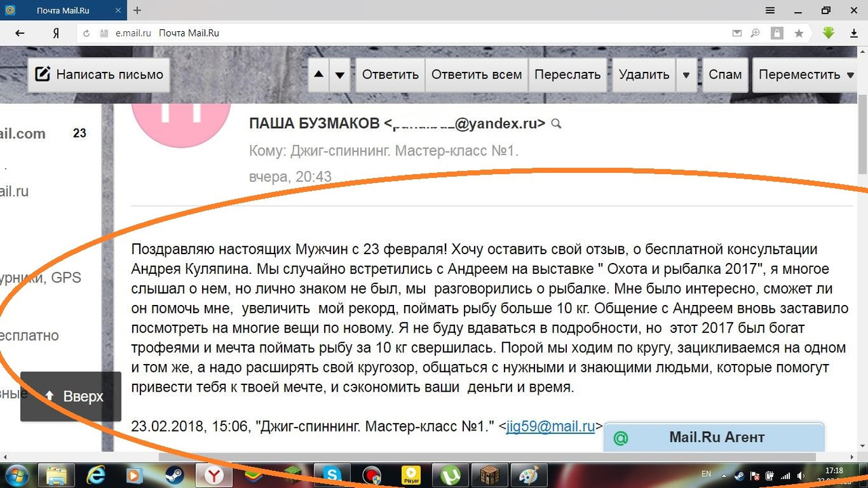868x488 pixels.
Task: Open the Yandex Browser menu icon in address bar
Action: tap(57, 33)
